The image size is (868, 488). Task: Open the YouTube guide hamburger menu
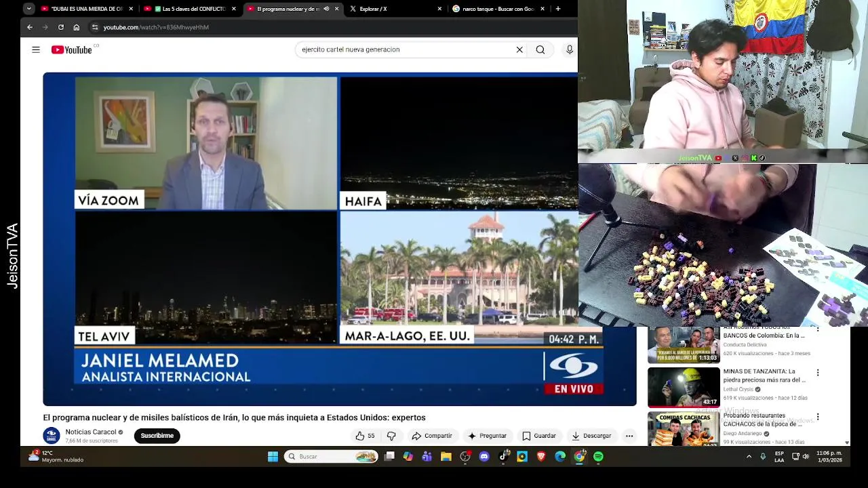pos(36,49)
